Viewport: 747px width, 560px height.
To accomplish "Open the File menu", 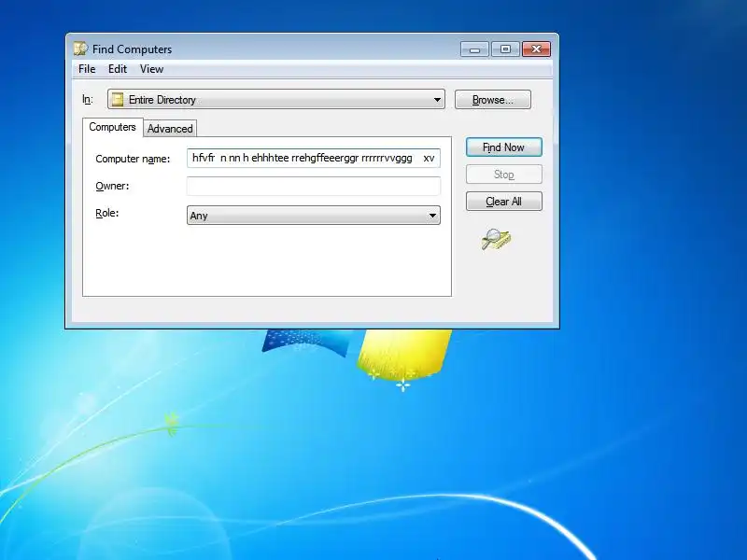I will [87, 69].
